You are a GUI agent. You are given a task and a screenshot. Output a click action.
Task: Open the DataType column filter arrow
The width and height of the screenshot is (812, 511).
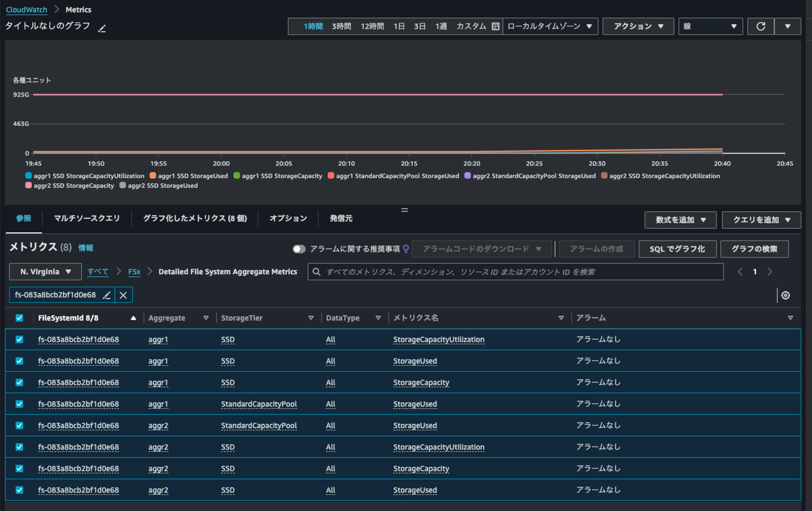378,318
